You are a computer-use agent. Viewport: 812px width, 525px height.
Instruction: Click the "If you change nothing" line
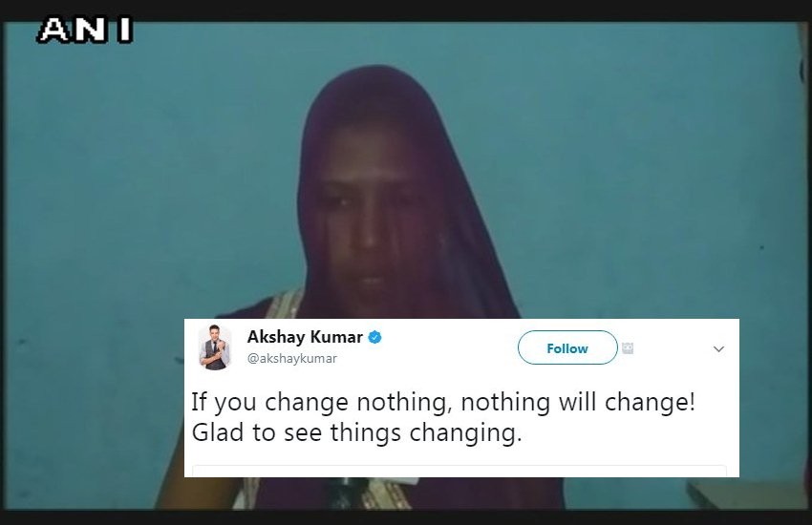[x=443, y=403]
